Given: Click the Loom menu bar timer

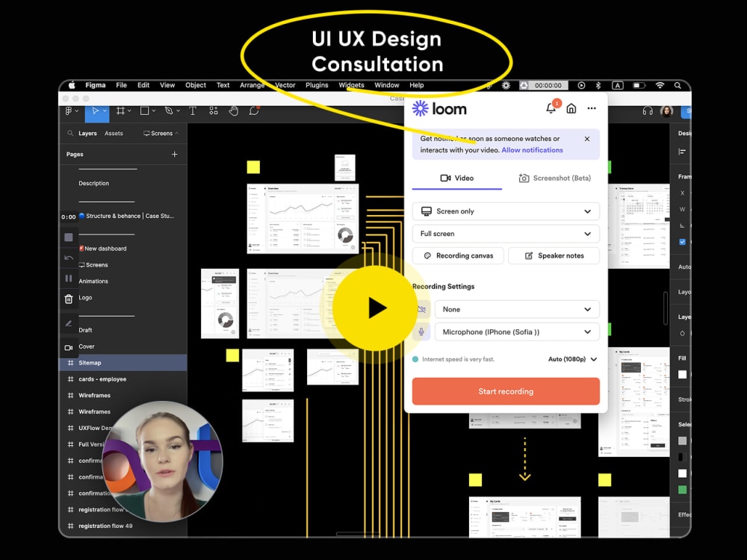Looking at the screenshot, I should 544,85.
